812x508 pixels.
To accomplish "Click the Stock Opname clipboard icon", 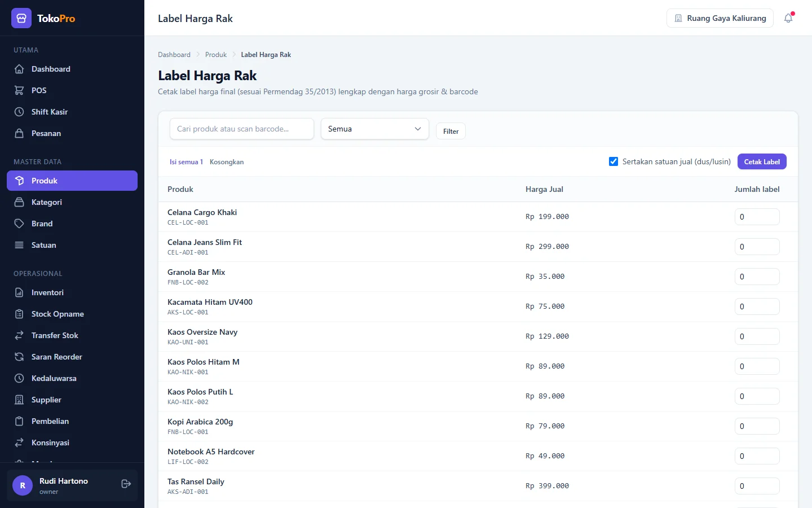I will click(19, 314).
